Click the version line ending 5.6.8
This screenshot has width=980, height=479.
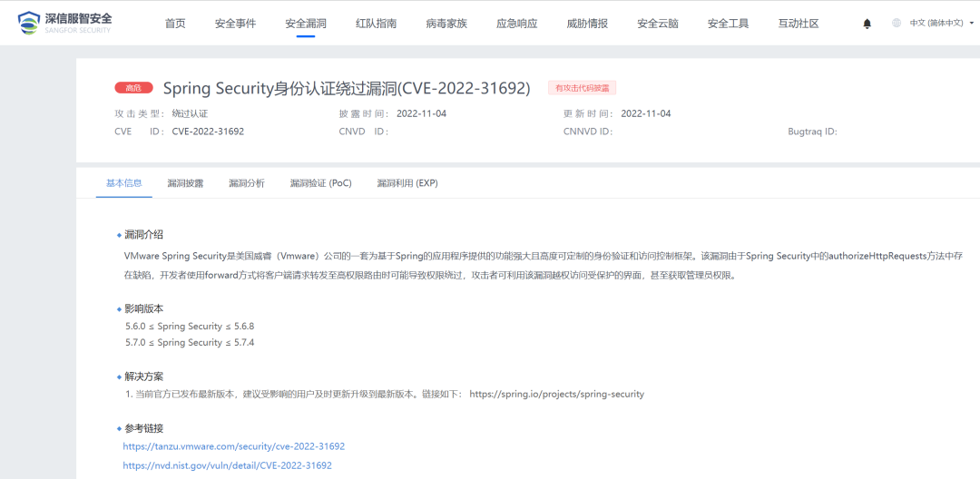pyautogui.click(x=190, y=326)
